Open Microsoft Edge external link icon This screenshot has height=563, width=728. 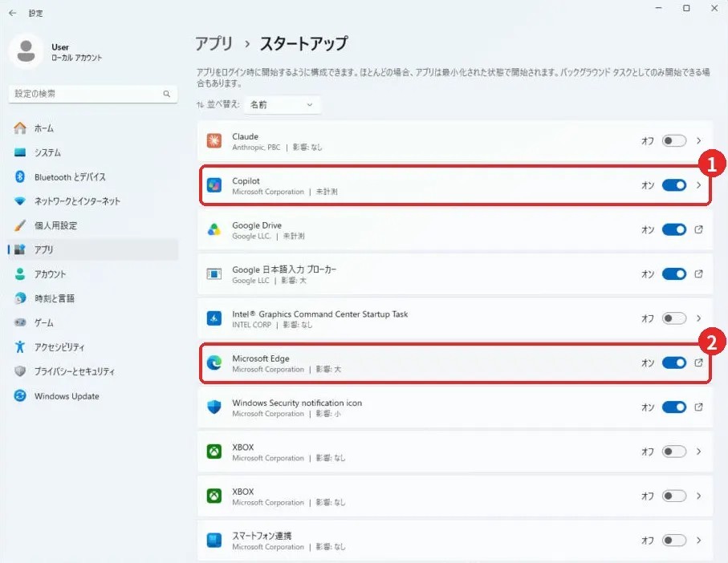click(698, 363)
